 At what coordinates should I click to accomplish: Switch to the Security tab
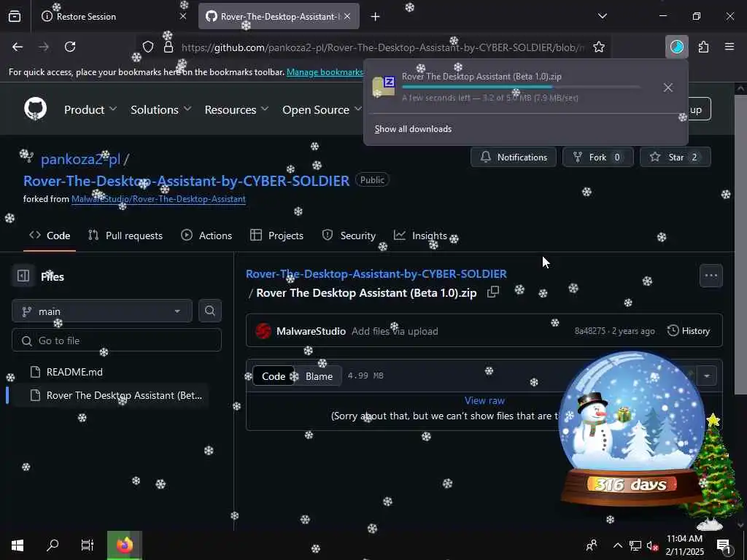[x=349, y=236]
